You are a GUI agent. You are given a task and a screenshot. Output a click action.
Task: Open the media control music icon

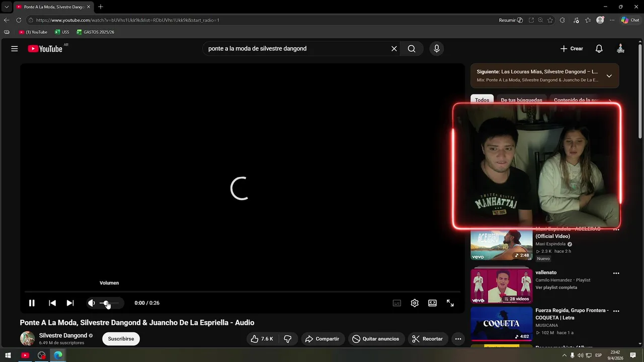[x=576, y=20]
